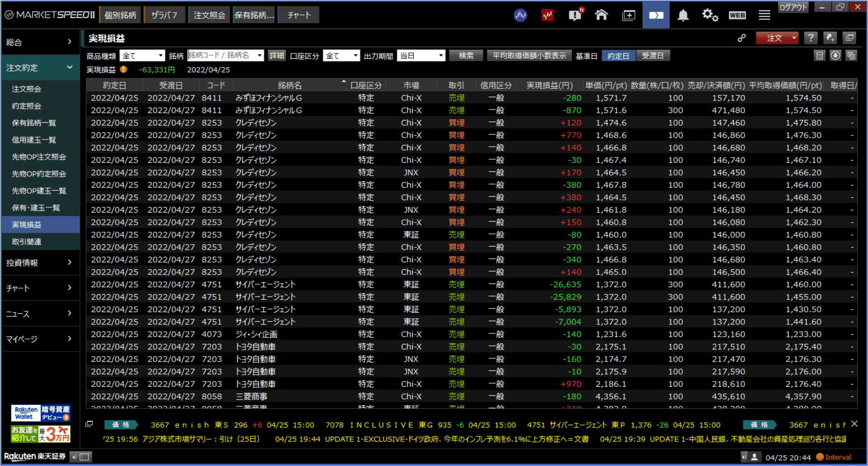Click the left 価格 ticker label
The image size is (868, 466).
pos(121,424)
